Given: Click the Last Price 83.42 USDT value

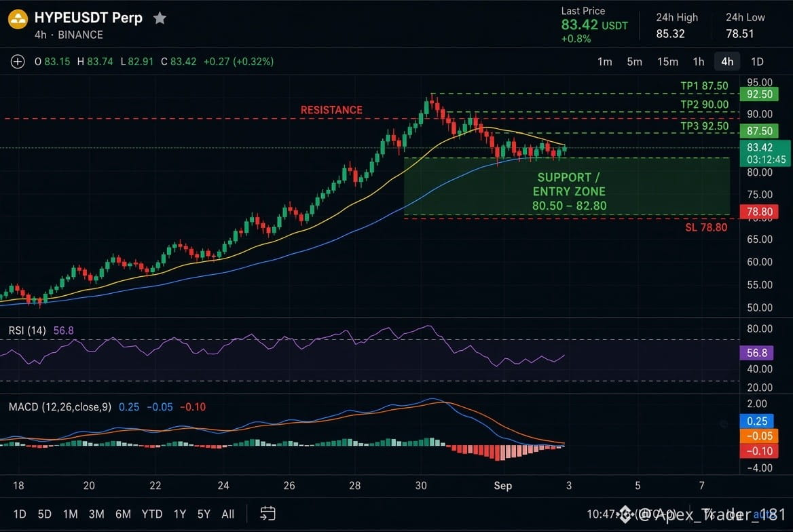Looking at the screenshot, I should point(594,25).
